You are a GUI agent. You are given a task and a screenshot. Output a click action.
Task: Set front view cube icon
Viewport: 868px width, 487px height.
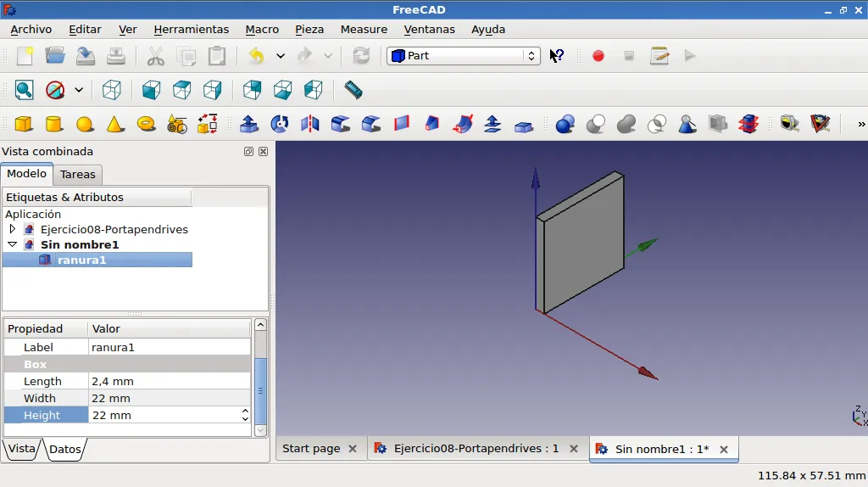151,90
